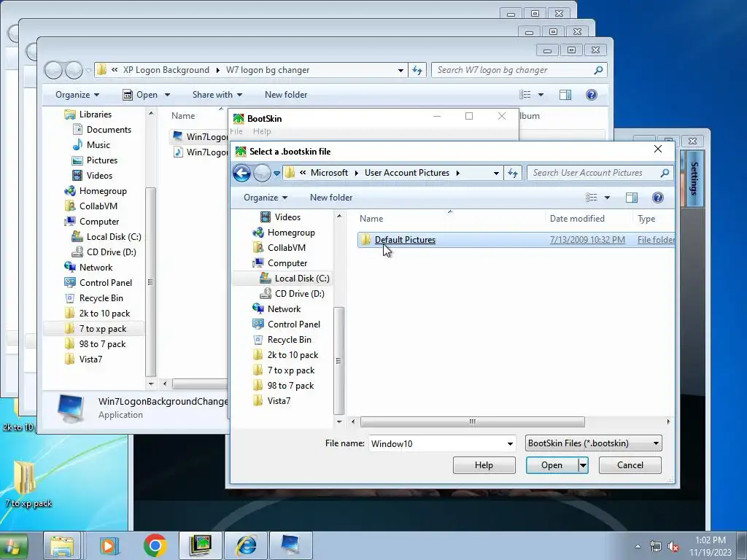This screenshot has width=747, height=560.
Task: Select Videos in the dialog navigation pane
Action: click(287, 217)
